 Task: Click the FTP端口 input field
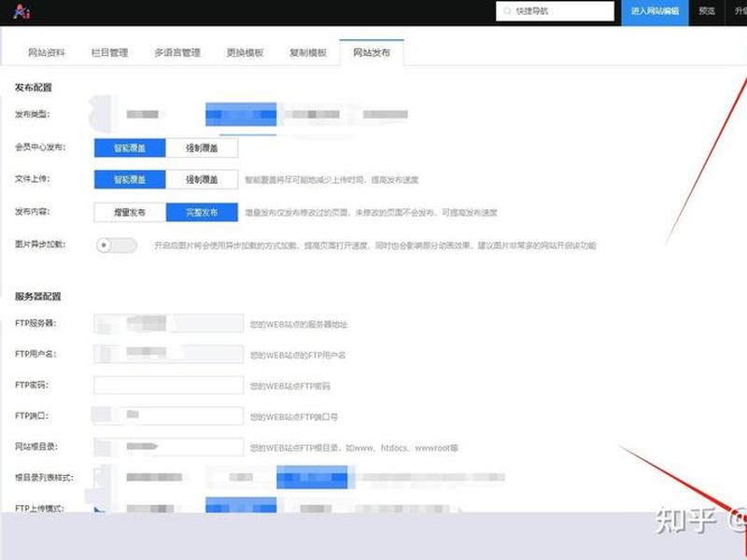(169, 415)
